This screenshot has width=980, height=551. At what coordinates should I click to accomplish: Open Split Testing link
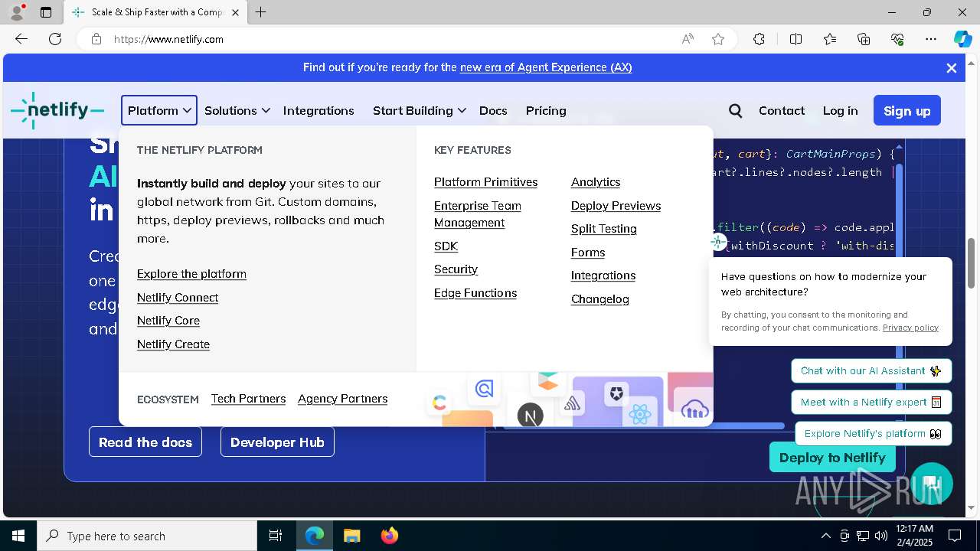603,229
